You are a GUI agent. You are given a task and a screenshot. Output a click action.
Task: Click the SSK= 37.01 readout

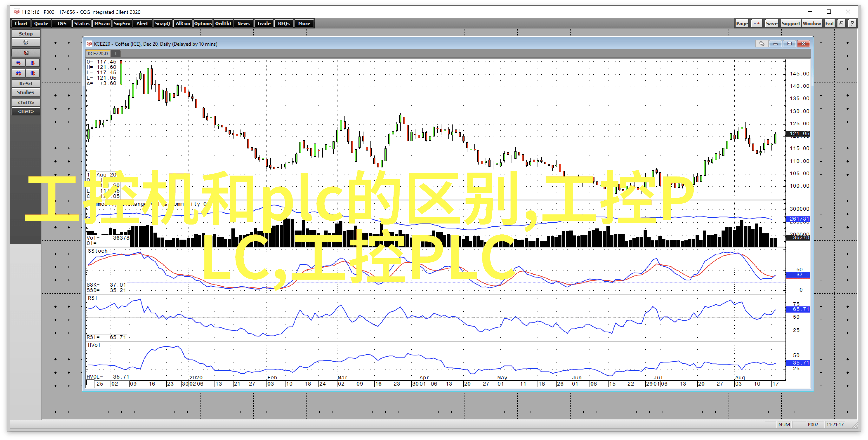(106, 285)
